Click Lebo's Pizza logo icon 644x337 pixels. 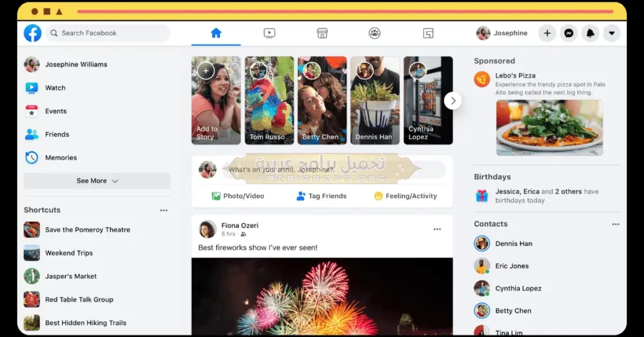(x=482, y=79)
